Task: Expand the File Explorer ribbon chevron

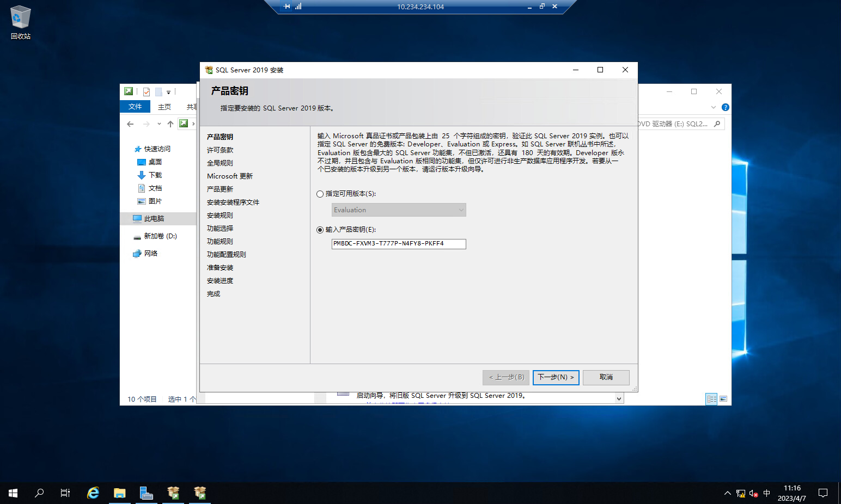Action: point(714,107)
